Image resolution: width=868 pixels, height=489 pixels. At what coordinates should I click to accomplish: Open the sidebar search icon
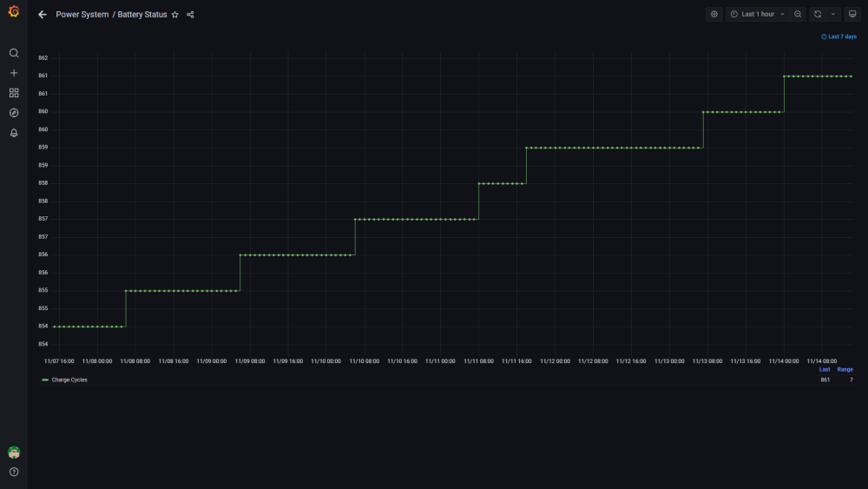coord(14,53)
